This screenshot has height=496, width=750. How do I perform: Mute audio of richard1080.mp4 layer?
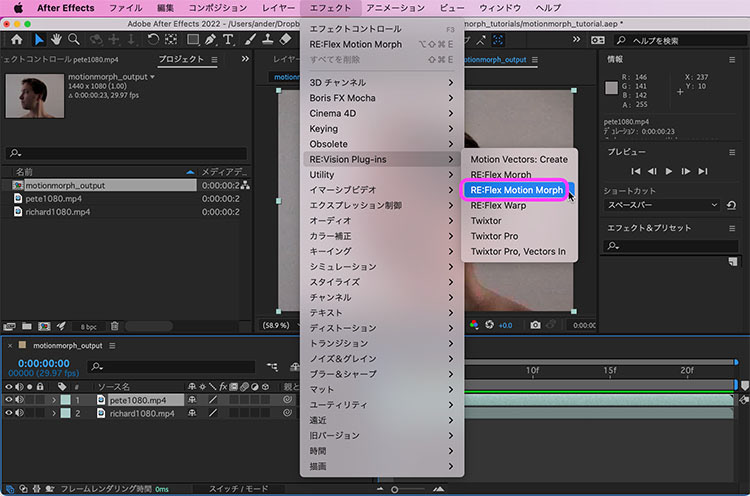(x=19, y=413)
